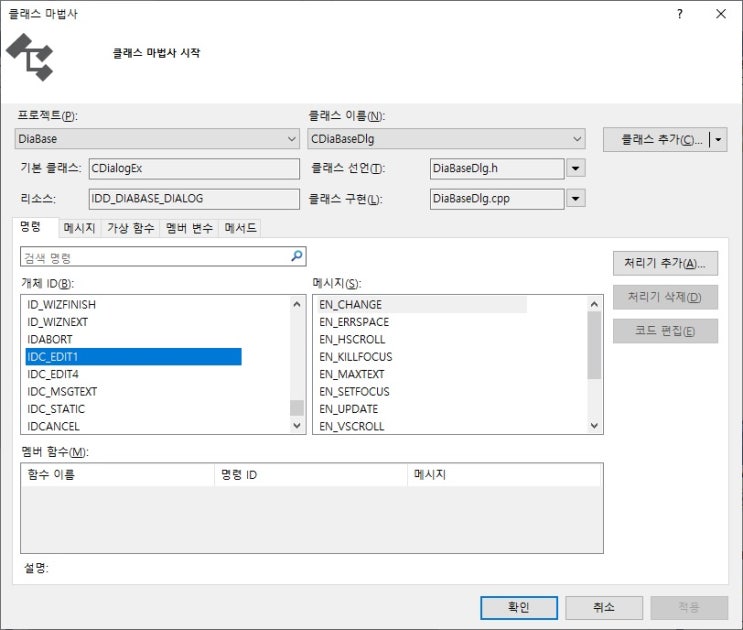The width and height of the screenshot is (743, 630).
Task: Close the Class Wizard dialog
Action: point(721,14)
